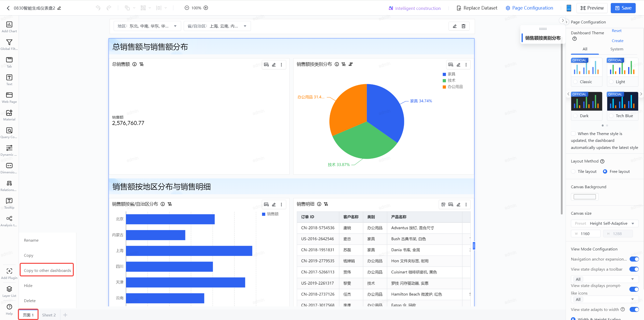644x320 pixels.
Task: Click the Save button
Action: [x=623, y=8]
